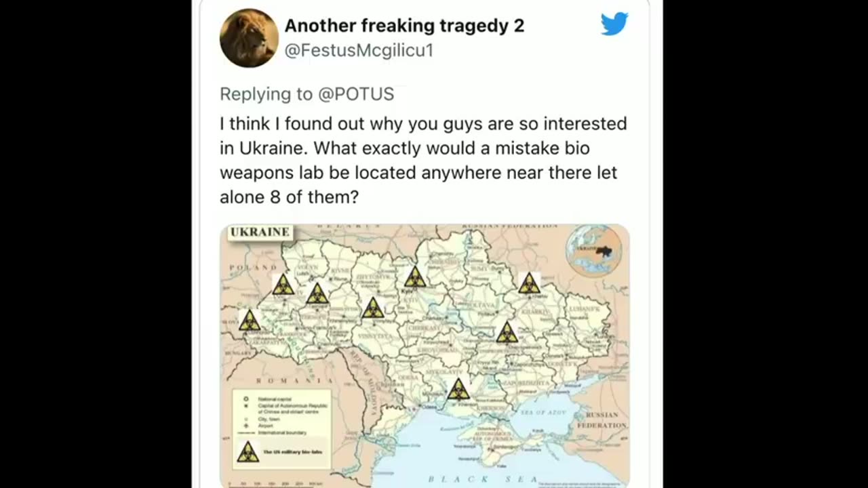Click the tweet text about Ukraine
The width and height of the screenshot is (868, 488).
pos(423,161)
